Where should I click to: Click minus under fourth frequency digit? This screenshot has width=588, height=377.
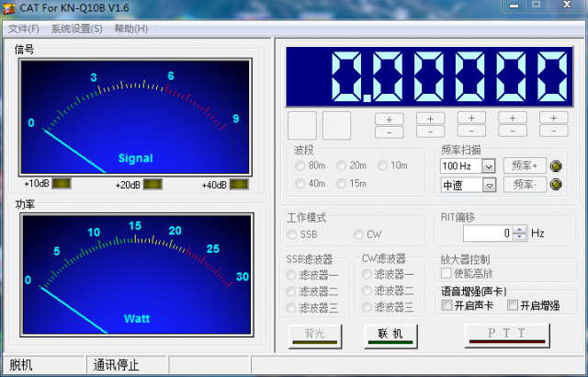click(x=471, y=131)
